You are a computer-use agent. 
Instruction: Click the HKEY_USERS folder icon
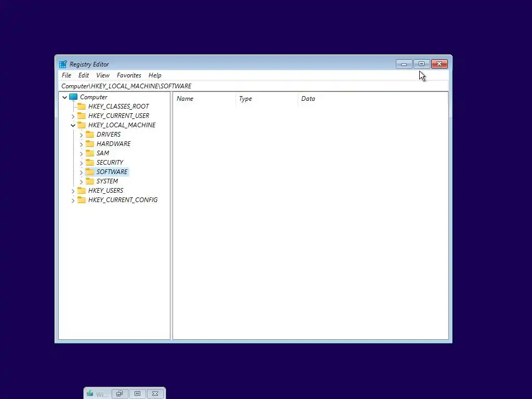(82, 190)
